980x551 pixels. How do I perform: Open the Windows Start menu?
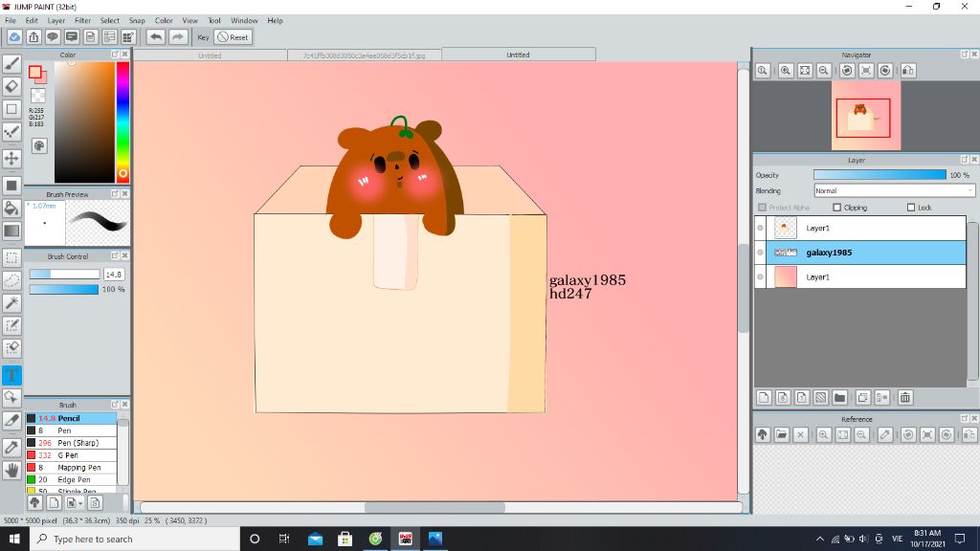point(14,539)
